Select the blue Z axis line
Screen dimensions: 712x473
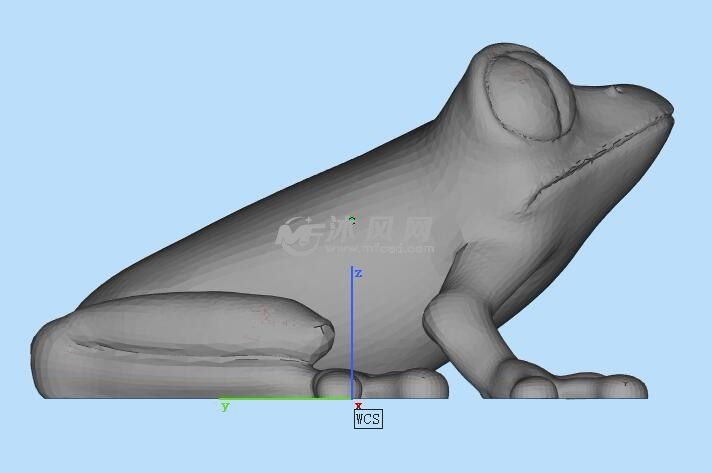[352, 330]
